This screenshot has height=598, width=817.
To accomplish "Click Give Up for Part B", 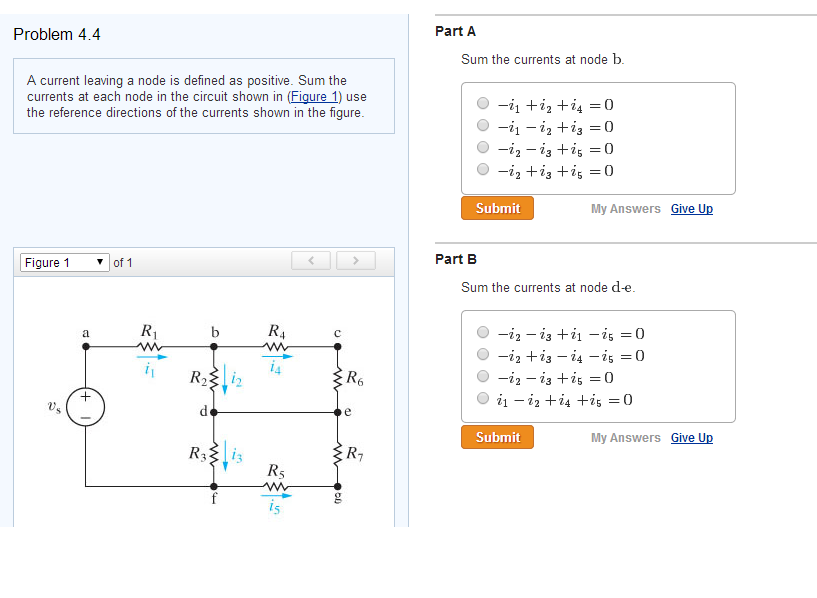I will click(x=691, y=437).
